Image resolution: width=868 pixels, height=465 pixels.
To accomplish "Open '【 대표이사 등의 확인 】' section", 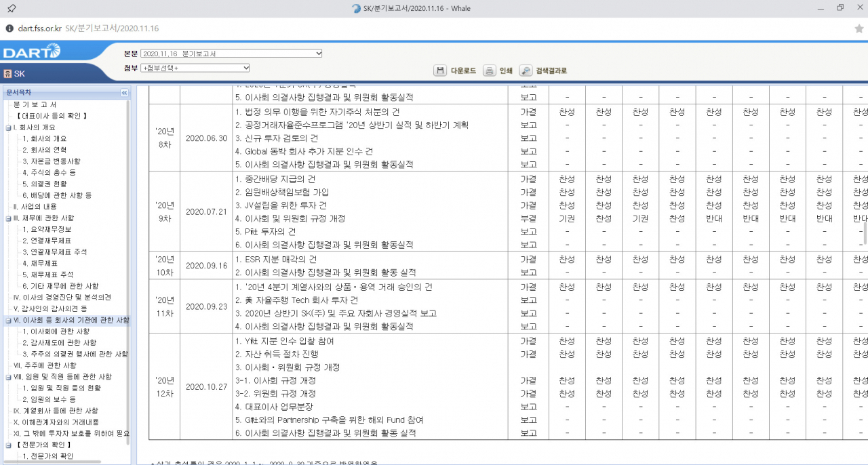I will [x=51, y=116].
